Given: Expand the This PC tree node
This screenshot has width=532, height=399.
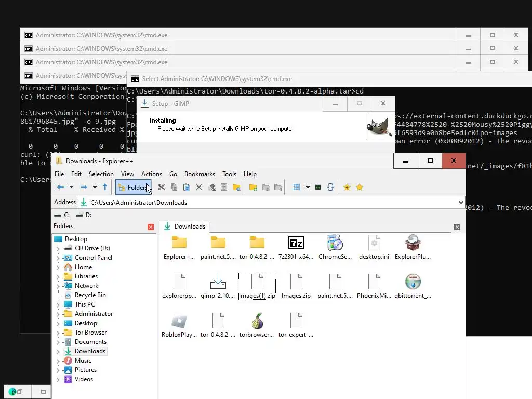Looking at the screenshot, I should coord(58,304).
